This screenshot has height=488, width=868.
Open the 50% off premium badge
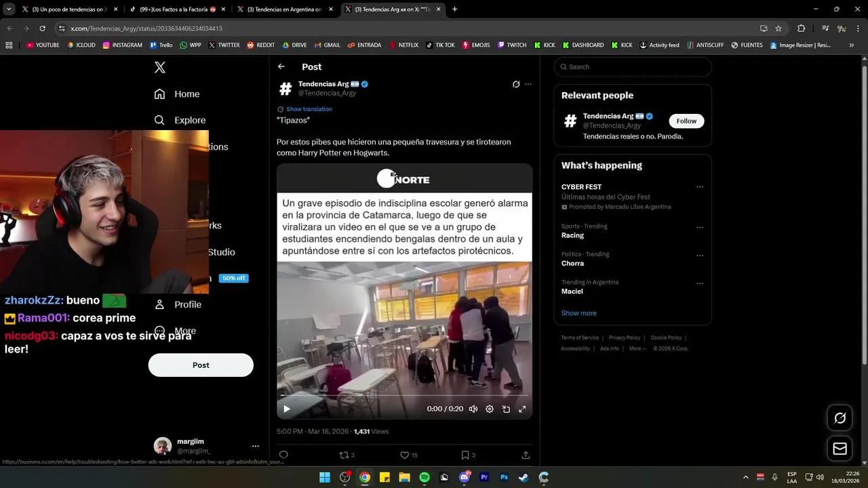click(x=233, y=278)
